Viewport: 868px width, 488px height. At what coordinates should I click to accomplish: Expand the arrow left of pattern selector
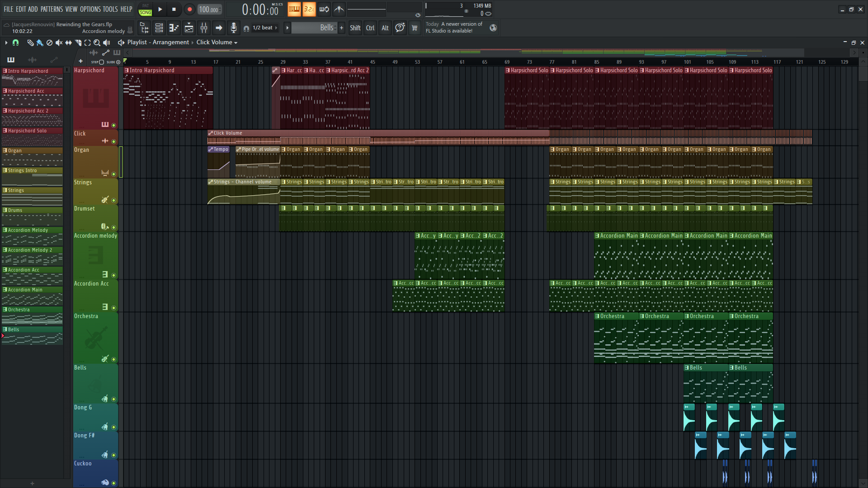[x=287, y=28]
